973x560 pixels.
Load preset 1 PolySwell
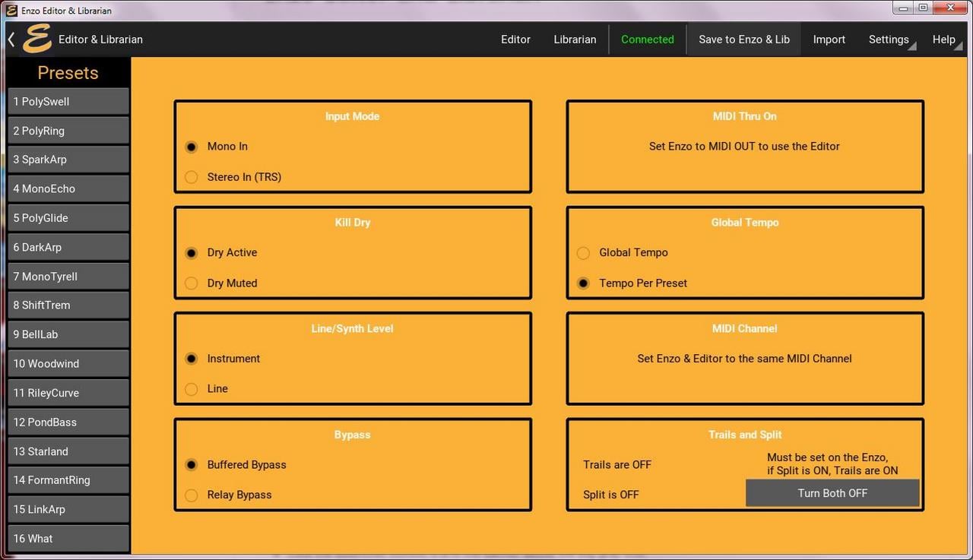(68, 102)
